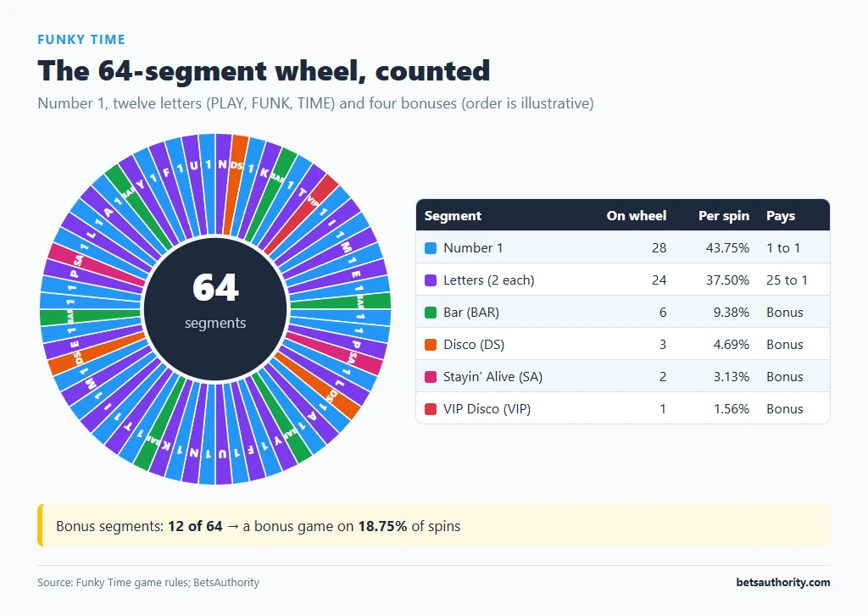Click the pink Stayin' Alive legend swatch
Screen dimensions: 868x615
(x=430, y=377)
